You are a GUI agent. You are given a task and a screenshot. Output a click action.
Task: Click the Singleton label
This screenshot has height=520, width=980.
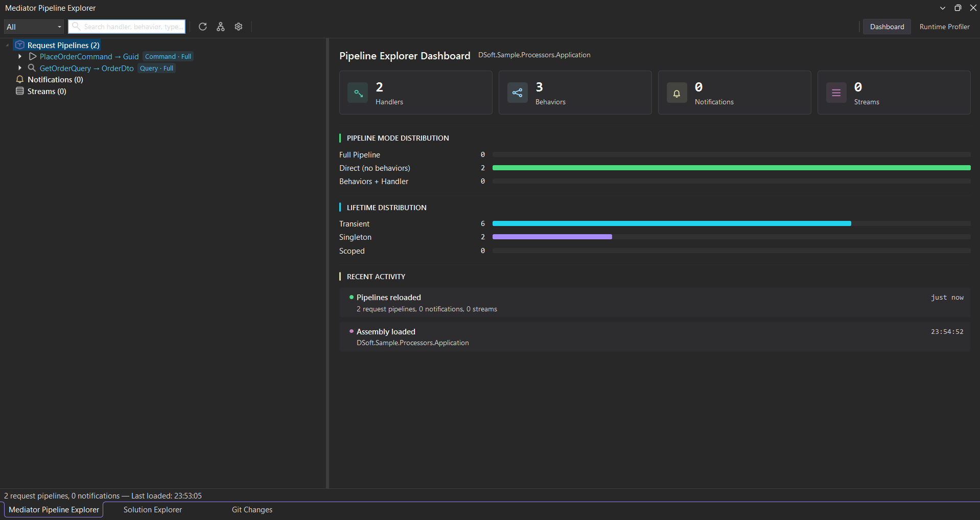tap(355, 237)
